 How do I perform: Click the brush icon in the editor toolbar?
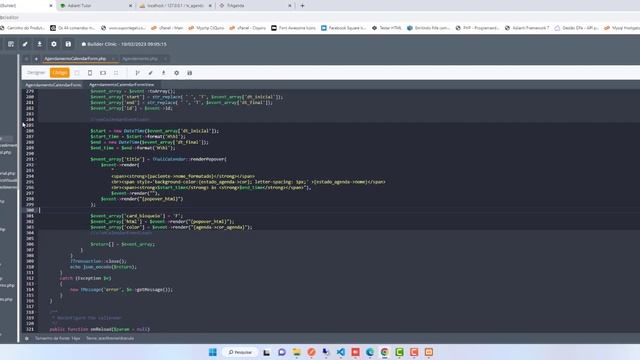(x=151, y=73)
